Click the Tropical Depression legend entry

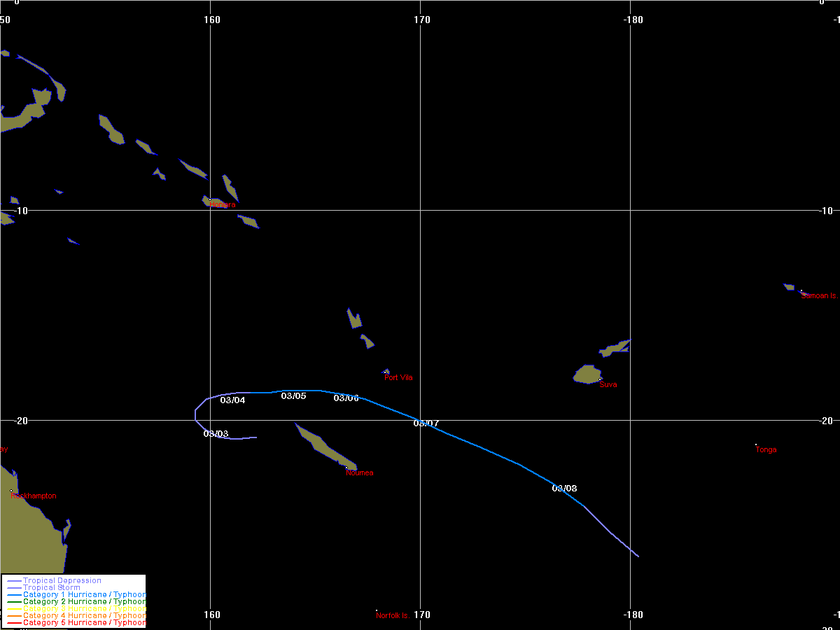[x=62, y=581]
